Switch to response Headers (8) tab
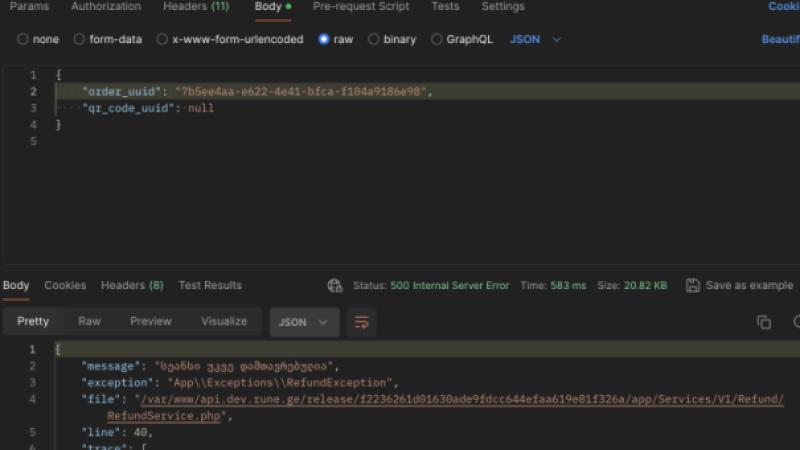This screenshot has width=800, height=450. tap(132, 285)
